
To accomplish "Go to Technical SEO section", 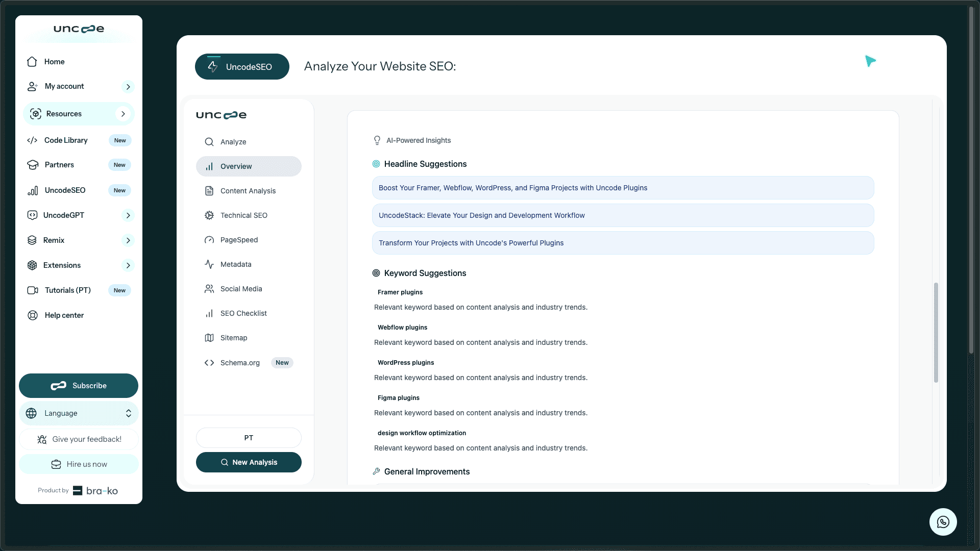I will click(x=249, y=215).
